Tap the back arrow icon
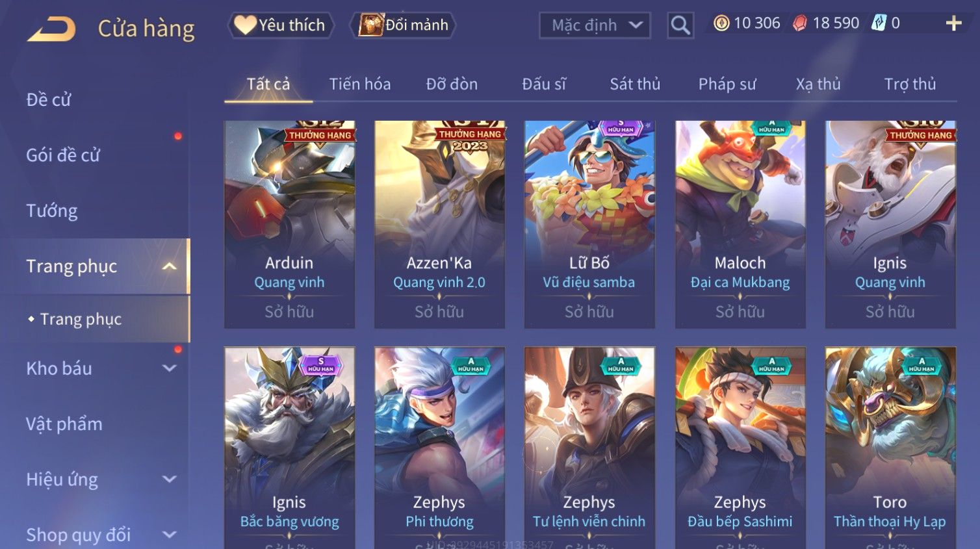This screenshot has width=980, height=549. [51, 29]
